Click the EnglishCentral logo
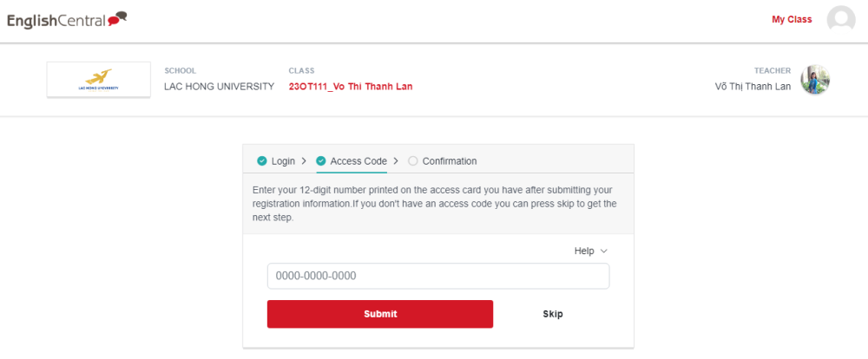Viewport: 868px width, 359px height. 67,21
